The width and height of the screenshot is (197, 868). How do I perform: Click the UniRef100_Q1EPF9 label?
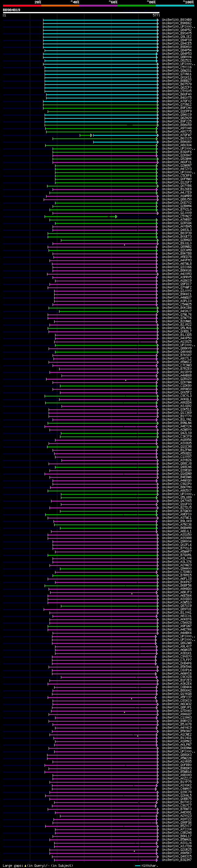tap(177, 111)
